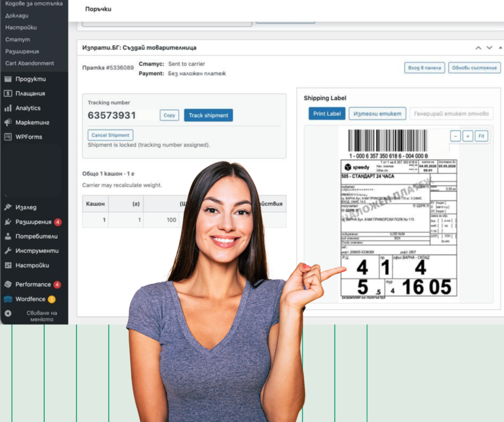The image size is (504, 422).
Task: Open the WPForms icon in sidebar
Action: [8, 137]
